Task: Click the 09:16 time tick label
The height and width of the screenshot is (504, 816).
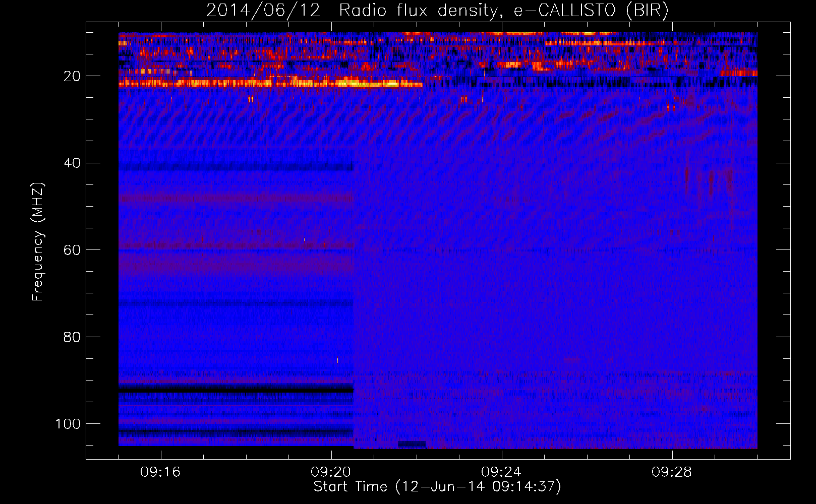Action: (x=160, y=472)
